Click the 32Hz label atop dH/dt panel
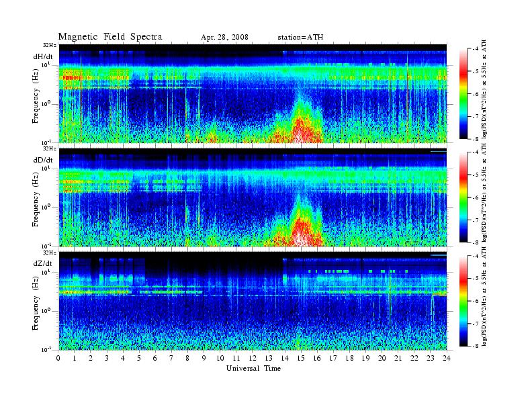Viewport: 532px width, 411px height. pos(49,45)
